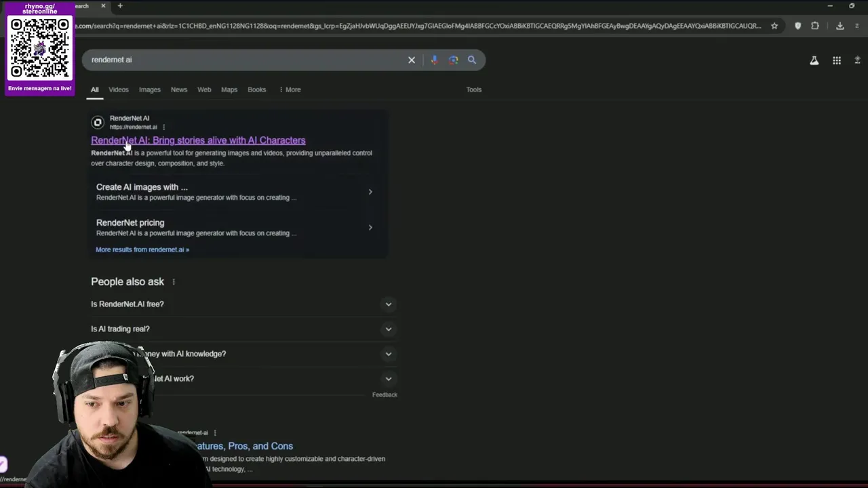Open options dots next to rendernet.ai URL
868x488 pixels.
pyautogui.click(x=163, y=127)
